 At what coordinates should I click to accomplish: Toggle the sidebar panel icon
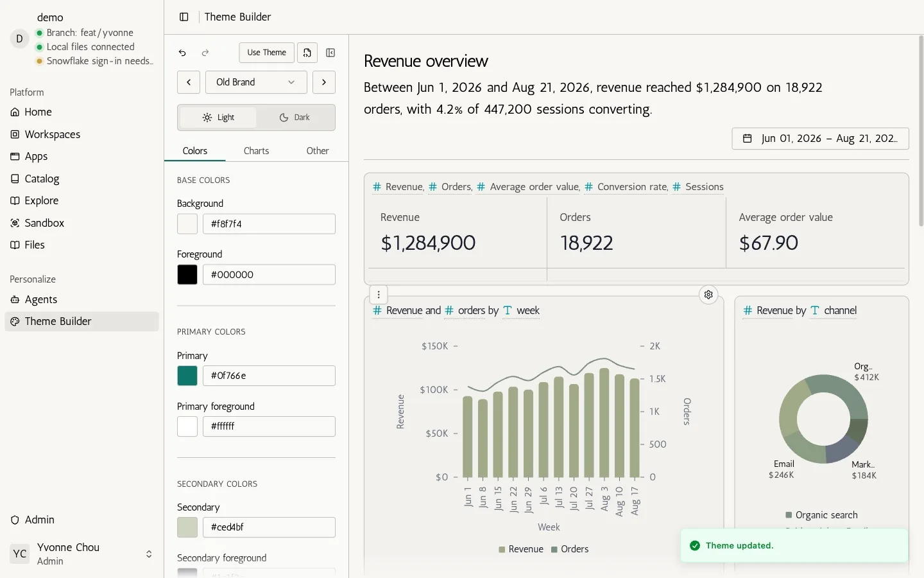pyautogui.click(x=184, y=17)
